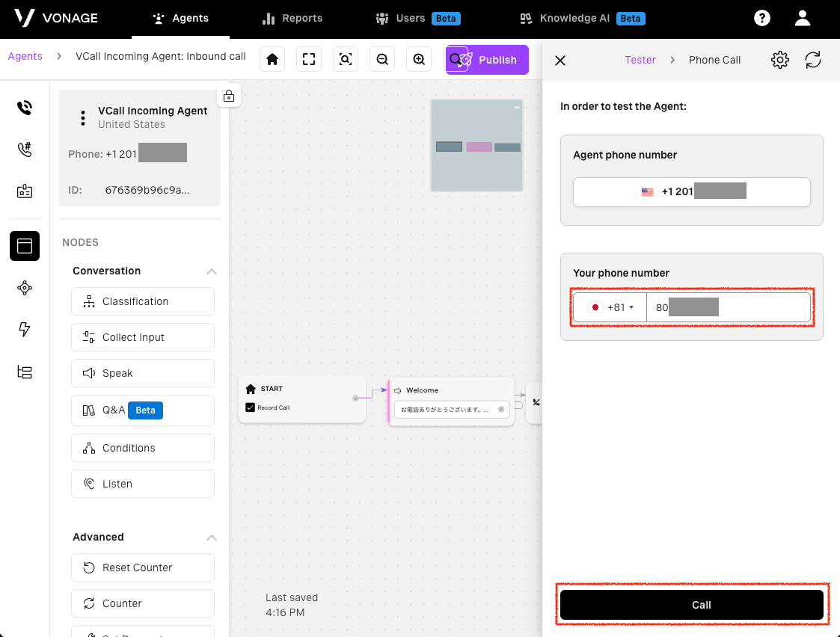Click the canvas minimap thumbnail
Image resolution: width=840 pixels, height=637 pixels.
point(476,145)
